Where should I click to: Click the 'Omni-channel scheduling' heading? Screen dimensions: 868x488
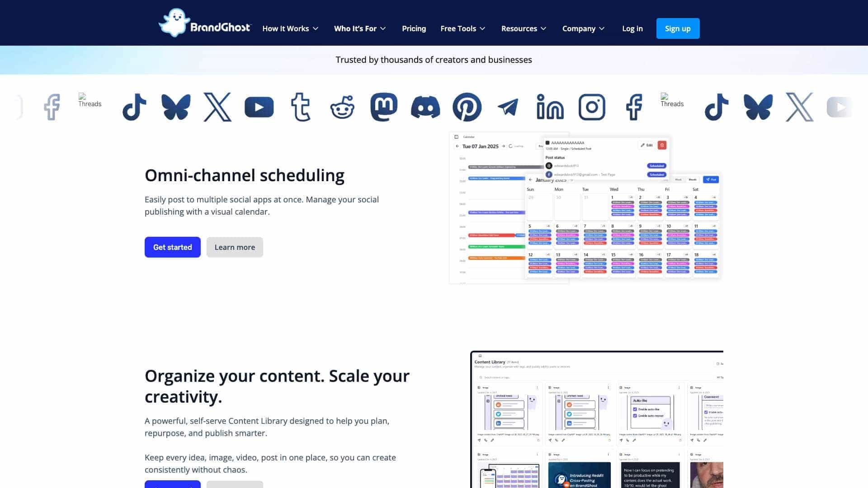245,175
